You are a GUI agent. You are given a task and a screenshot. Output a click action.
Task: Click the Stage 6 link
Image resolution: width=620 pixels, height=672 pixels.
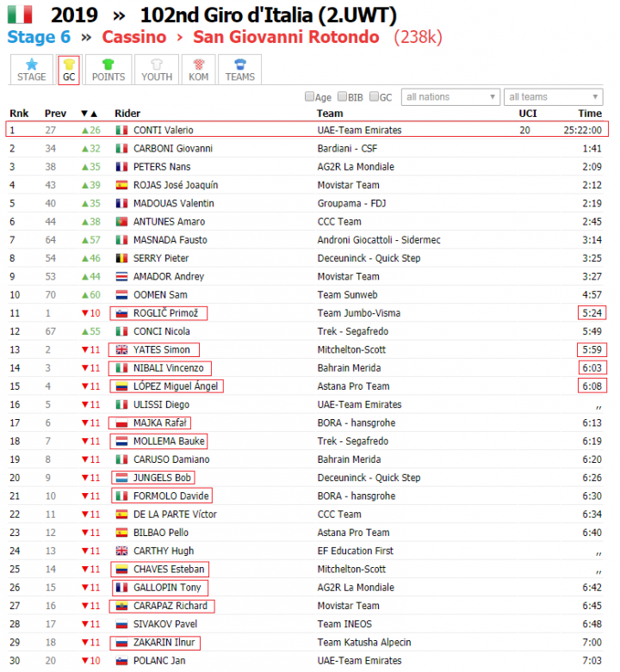click(39, 37)
